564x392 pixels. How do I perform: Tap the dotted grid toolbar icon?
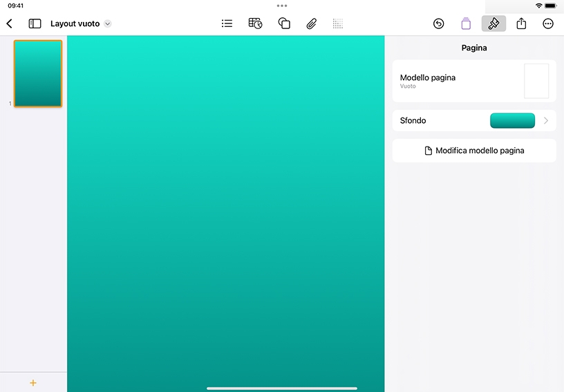pyautogui.click(x=338, y=24)
